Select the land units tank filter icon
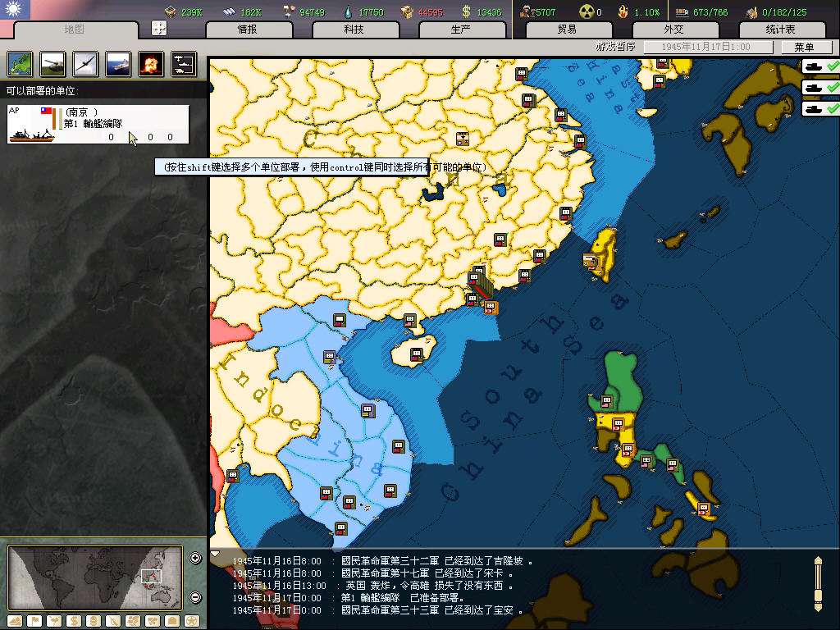 (x=52, y=64)
